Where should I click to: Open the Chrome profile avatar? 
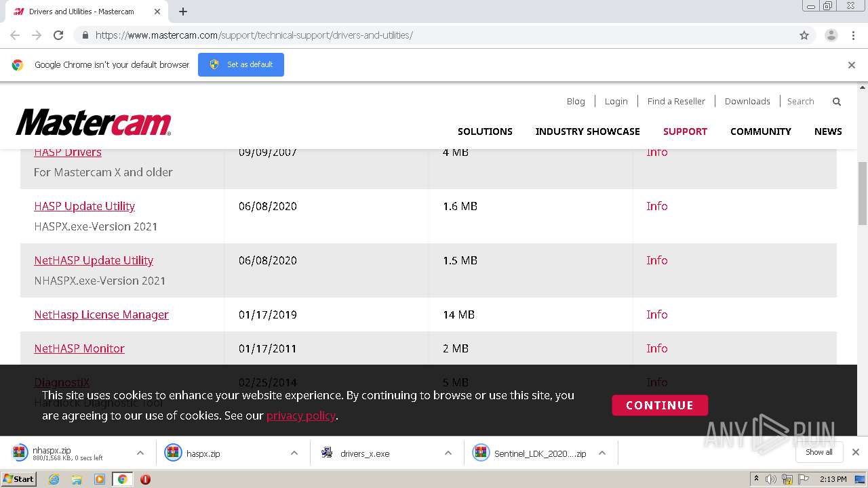(x=831, y=35)
